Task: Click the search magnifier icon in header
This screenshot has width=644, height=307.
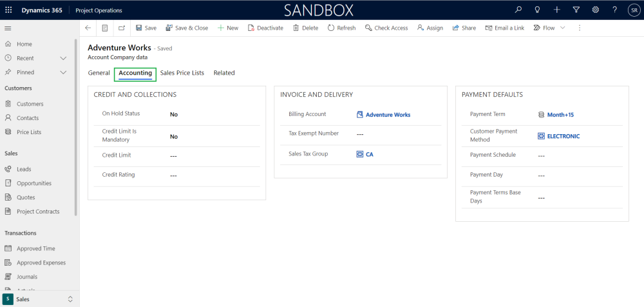Action: coord(518,10)
